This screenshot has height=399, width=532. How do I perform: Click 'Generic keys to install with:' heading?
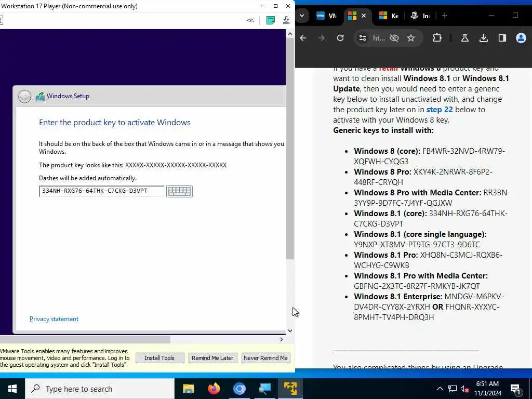pyautogui.click(x=383, y=130)
